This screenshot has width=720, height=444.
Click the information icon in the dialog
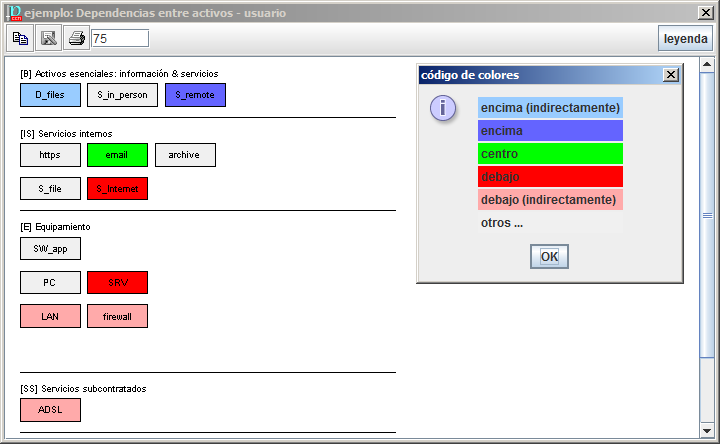pyautogui.click(x=443, y=108)
